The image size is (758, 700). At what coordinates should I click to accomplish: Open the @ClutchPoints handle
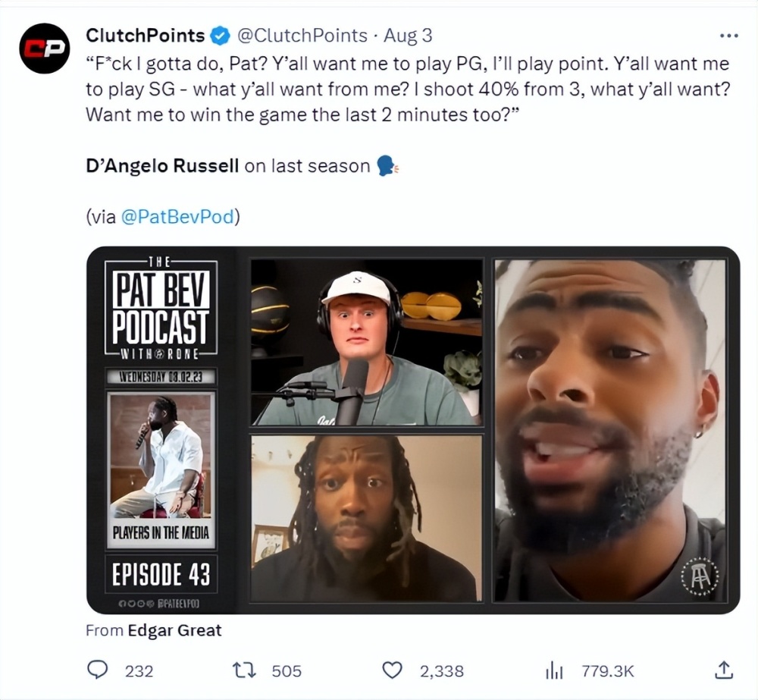coord(302,36)
